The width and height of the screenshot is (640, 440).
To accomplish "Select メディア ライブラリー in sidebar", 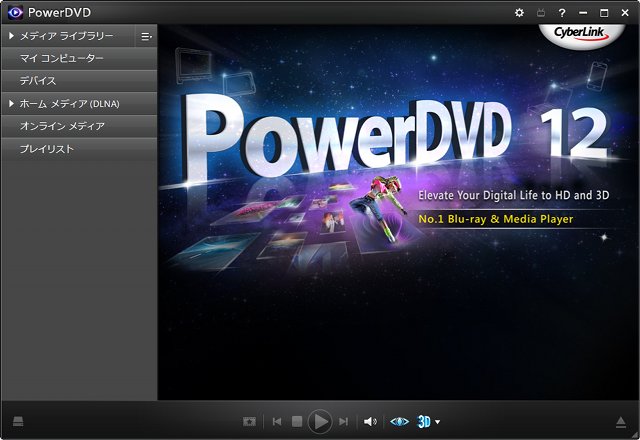I will click(67, 36).
